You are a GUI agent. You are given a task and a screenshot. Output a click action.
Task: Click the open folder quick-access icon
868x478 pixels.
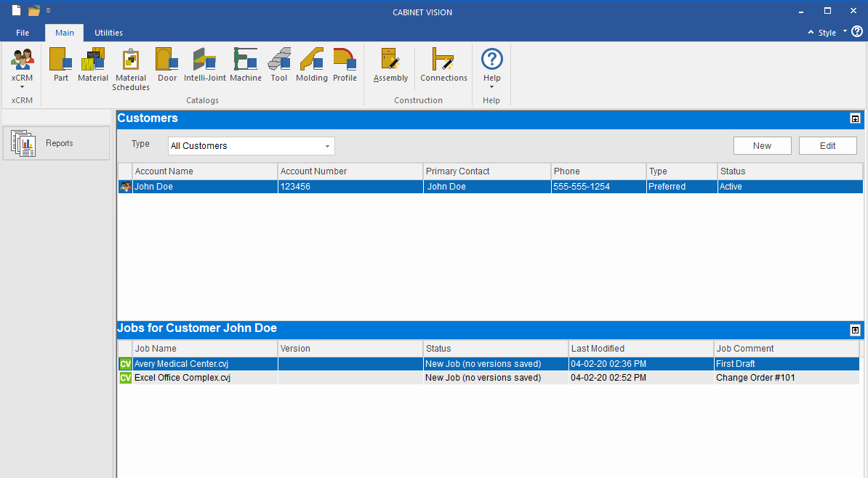coord(34,10)
